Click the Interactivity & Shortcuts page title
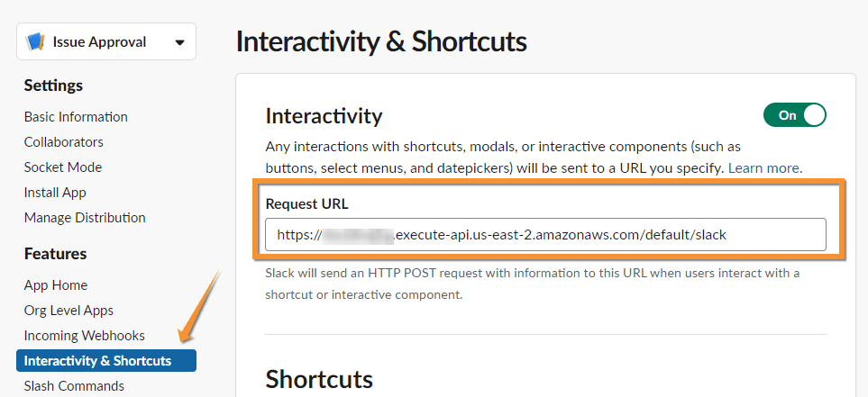 click(x=380, y=41)
